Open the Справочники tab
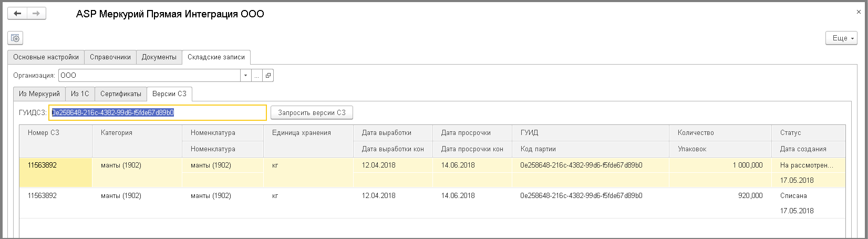This screenshot has width=868, height=239. (110, 57)
